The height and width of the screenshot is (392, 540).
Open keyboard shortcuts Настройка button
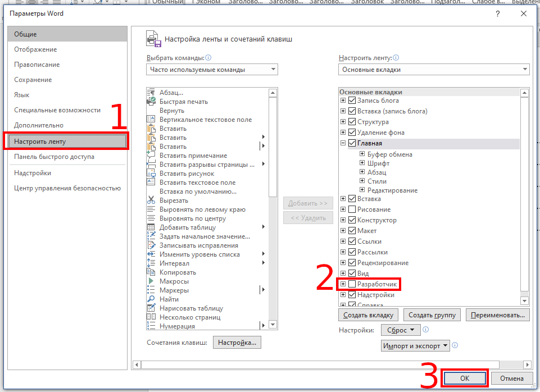pyautogui.click(x=237, y=343)
